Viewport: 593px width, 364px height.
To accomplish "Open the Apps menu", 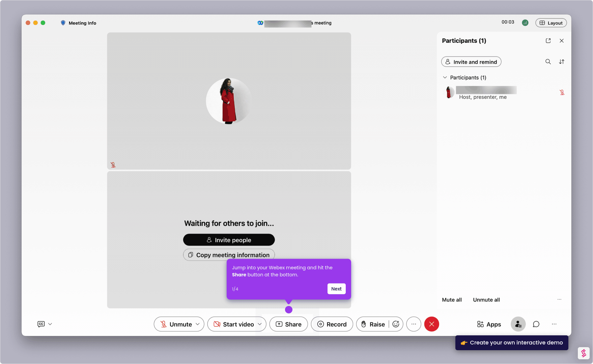I will coord(489,324).
